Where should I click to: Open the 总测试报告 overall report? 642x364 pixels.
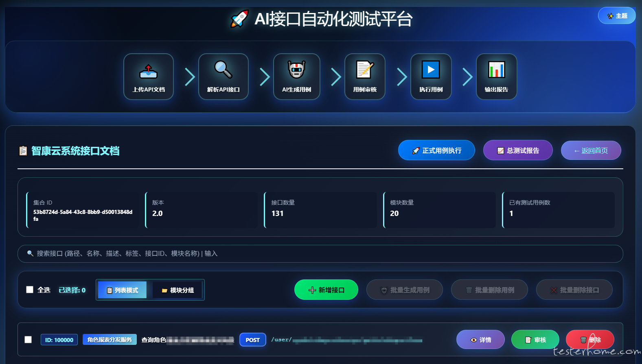tap(518, 150)
